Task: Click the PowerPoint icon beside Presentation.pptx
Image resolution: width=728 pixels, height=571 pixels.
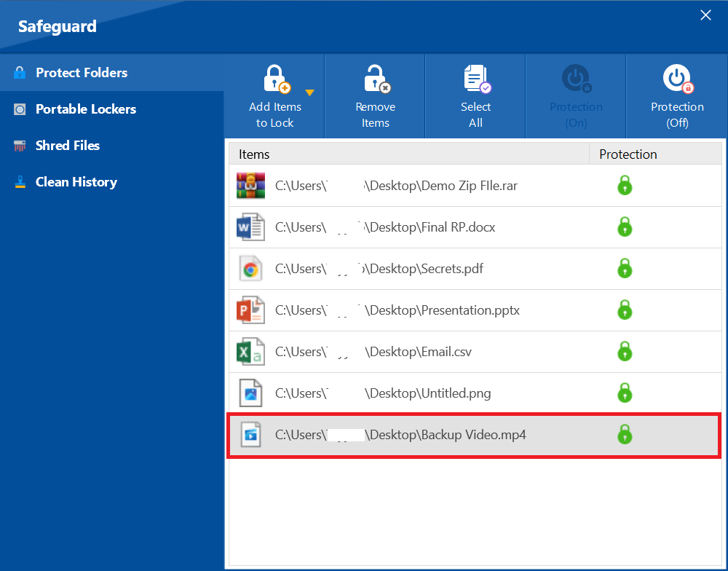Action: 250,310
